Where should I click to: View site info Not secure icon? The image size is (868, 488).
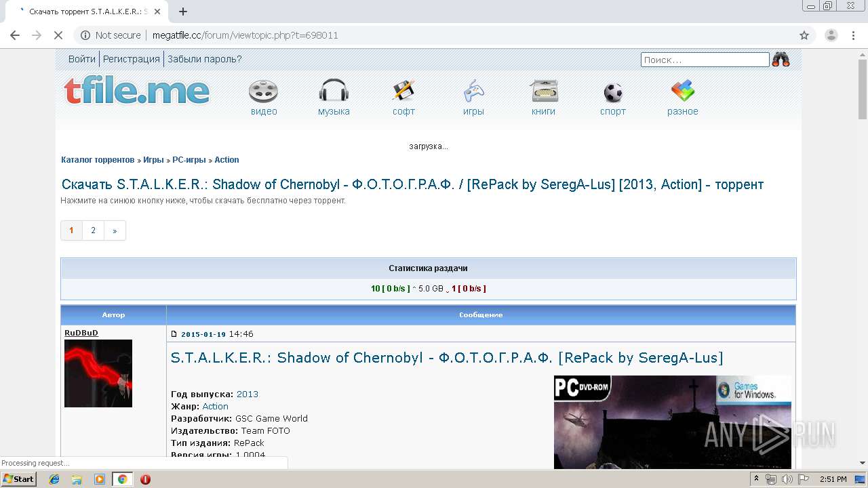click(x=85, y=35)
